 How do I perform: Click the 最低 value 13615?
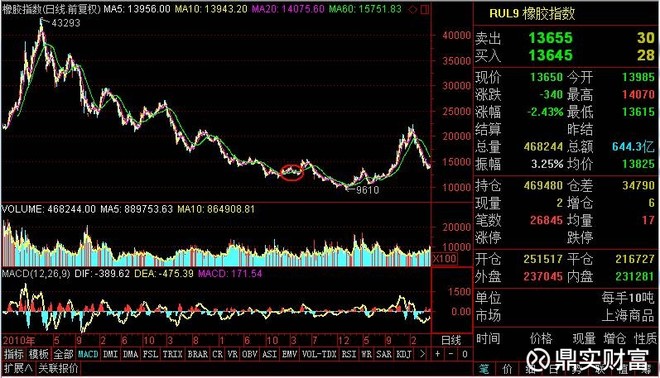(x=638, y=112)
